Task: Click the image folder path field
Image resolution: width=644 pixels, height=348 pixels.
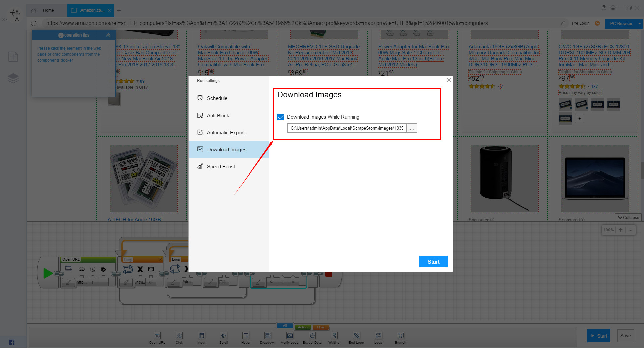Action: (x=346, y=128)
